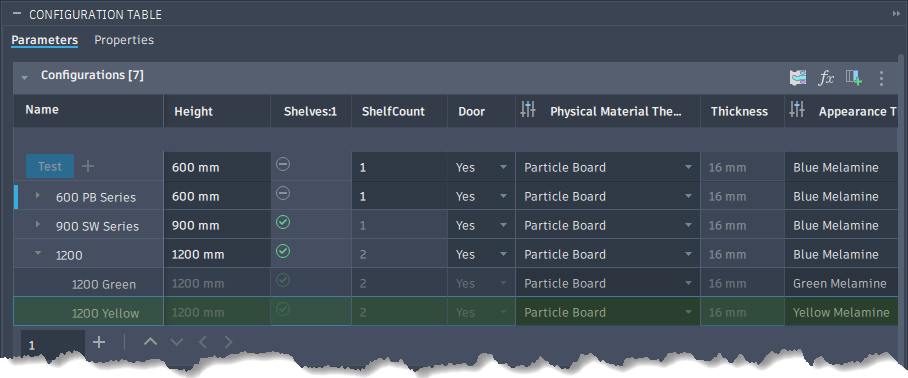This screenshot has height=378, width=908.
Task: Edit Height cell of the 1200 row
Action: click(x=217, y=254)
